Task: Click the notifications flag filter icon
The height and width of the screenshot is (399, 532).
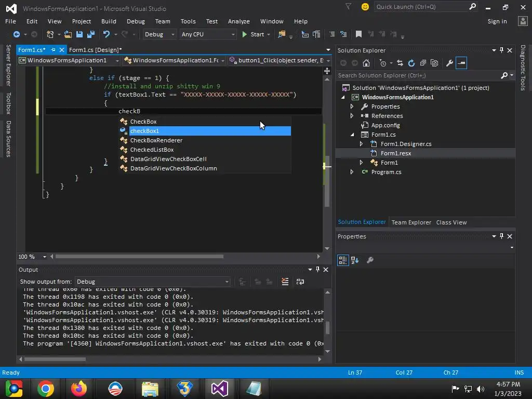Action: pos(349,6)
